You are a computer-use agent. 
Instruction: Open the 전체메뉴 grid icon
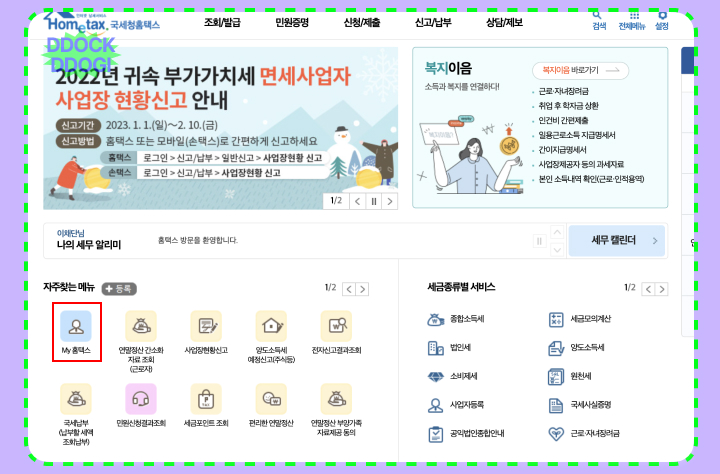(632, 21)
